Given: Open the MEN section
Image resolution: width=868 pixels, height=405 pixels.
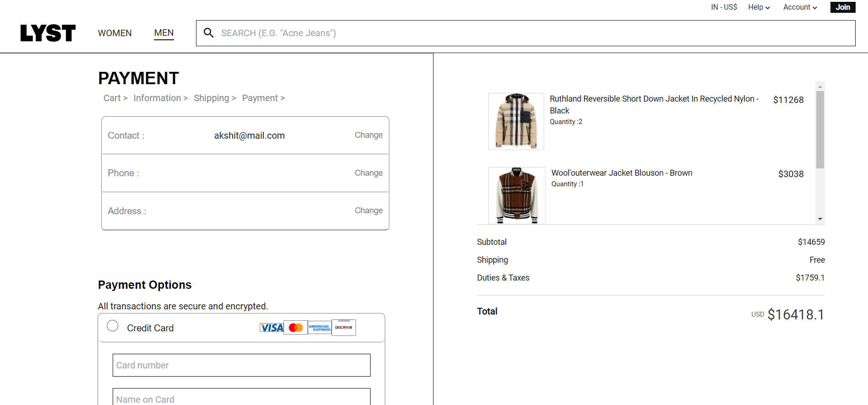Looking at the screenshot, I should pos(164,33).
